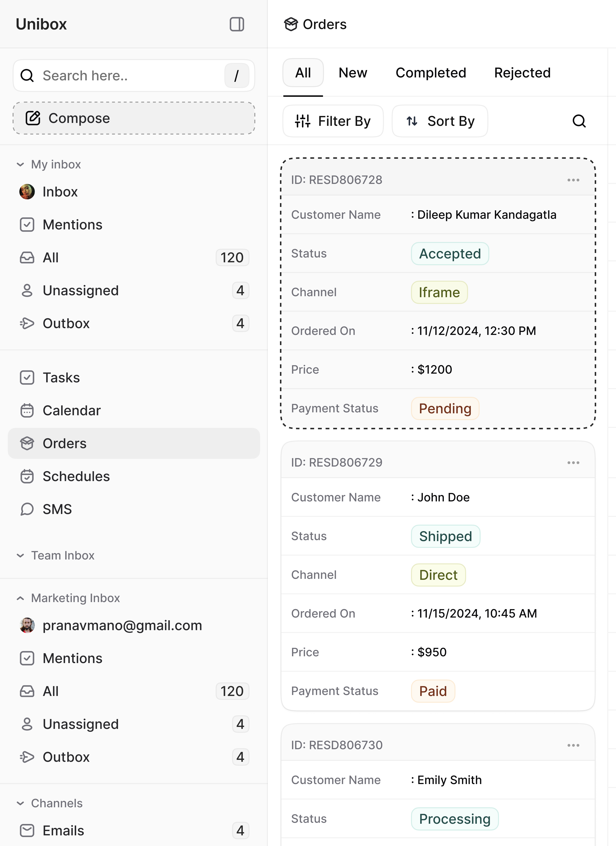Open three-dot menu for order RESD806728
This screenshot has height=846, width=616.
pyautogui.click(x=573, y=180)
